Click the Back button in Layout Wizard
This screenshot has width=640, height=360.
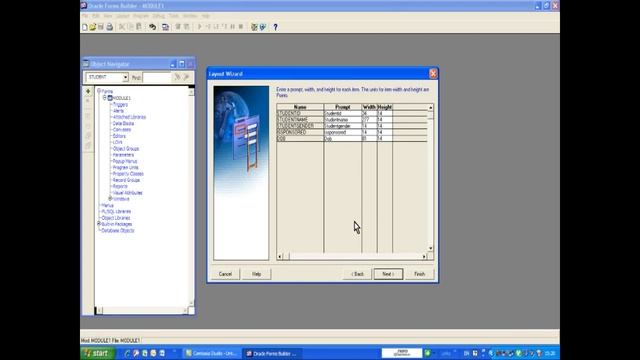pyautogui.click(x=358, y=274)
